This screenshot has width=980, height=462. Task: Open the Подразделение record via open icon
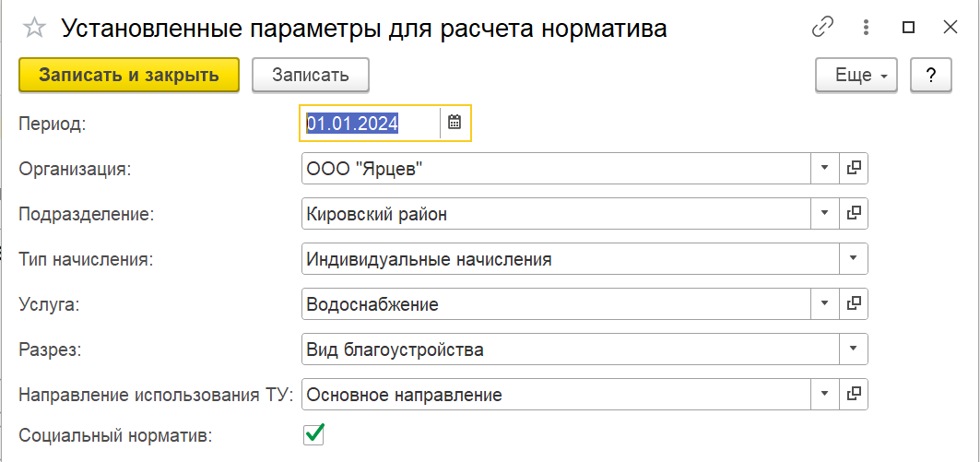[x=854, y=213]
